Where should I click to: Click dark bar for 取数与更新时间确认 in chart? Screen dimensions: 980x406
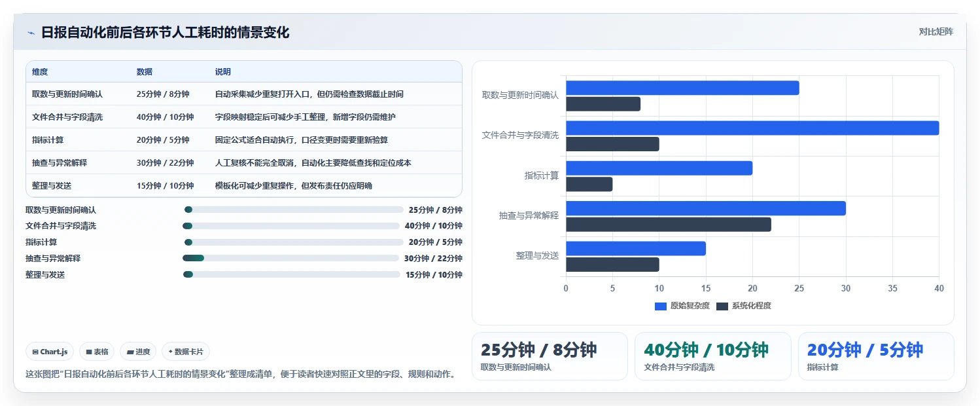click(x=603, y=104)
